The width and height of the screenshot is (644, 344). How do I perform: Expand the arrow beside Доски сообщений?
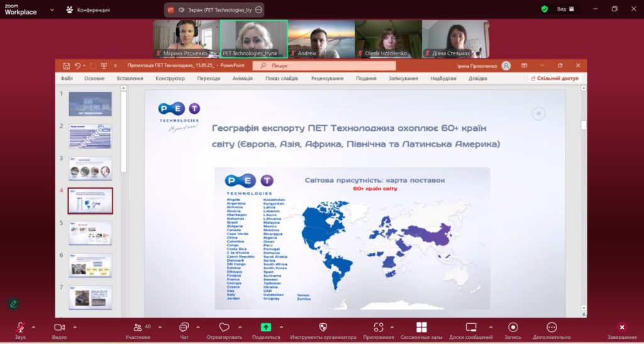(491, 327)
